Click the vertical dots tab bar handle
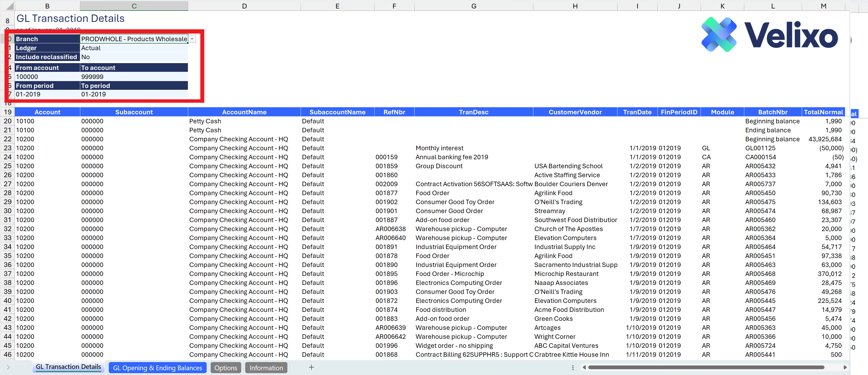The height and width of the screenshot is (375, 868). [573, 368]
